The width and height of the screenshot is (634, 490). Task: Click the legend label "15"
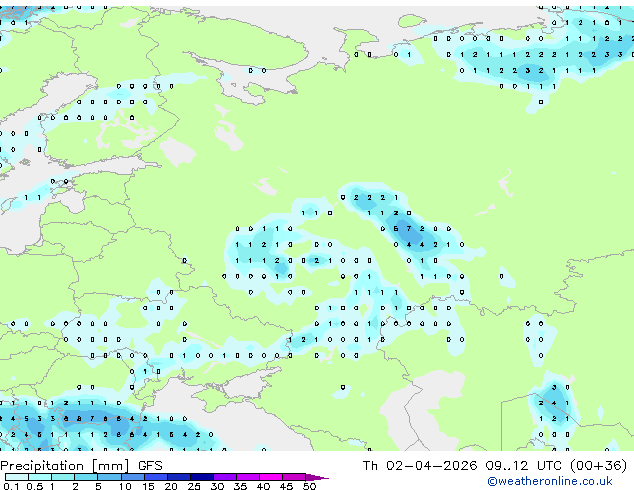(x=148, y=486)
